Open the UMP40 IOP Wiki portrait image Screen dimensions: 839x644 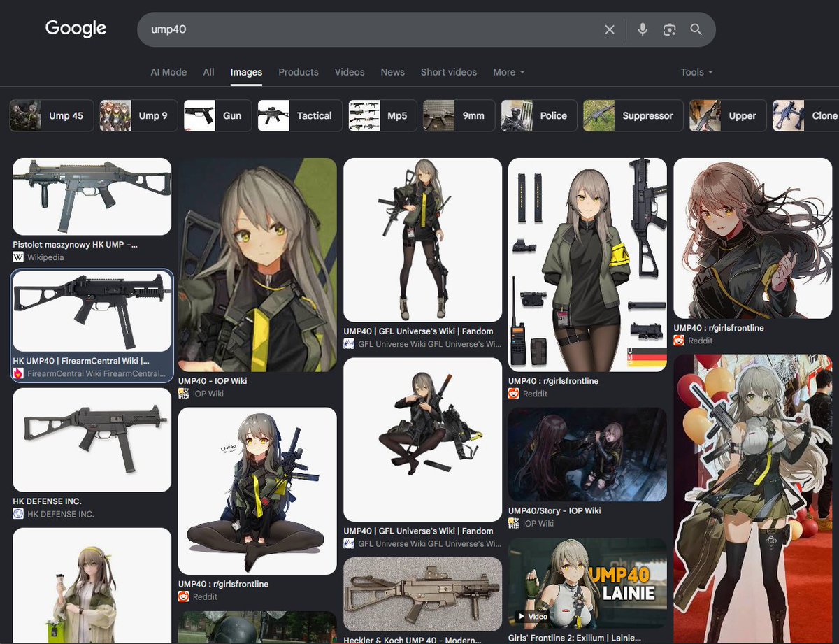[x=257, y=265]
